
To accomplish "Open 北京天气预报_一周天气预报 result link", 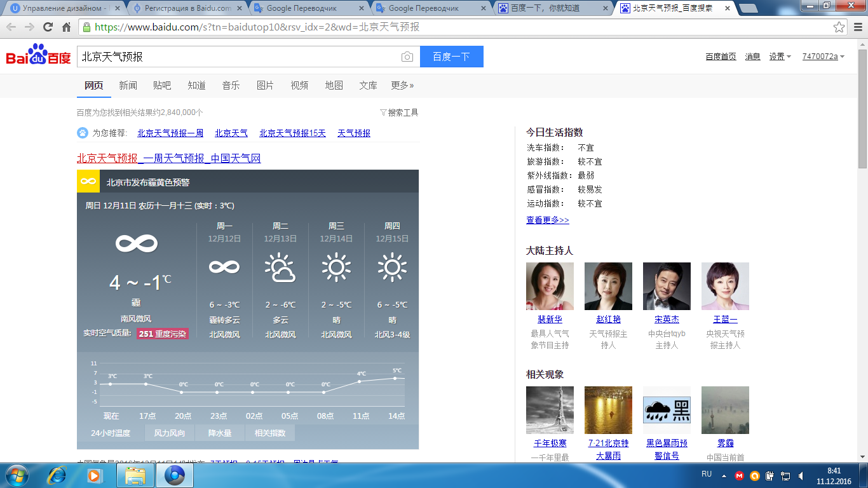I will point(169,158).
